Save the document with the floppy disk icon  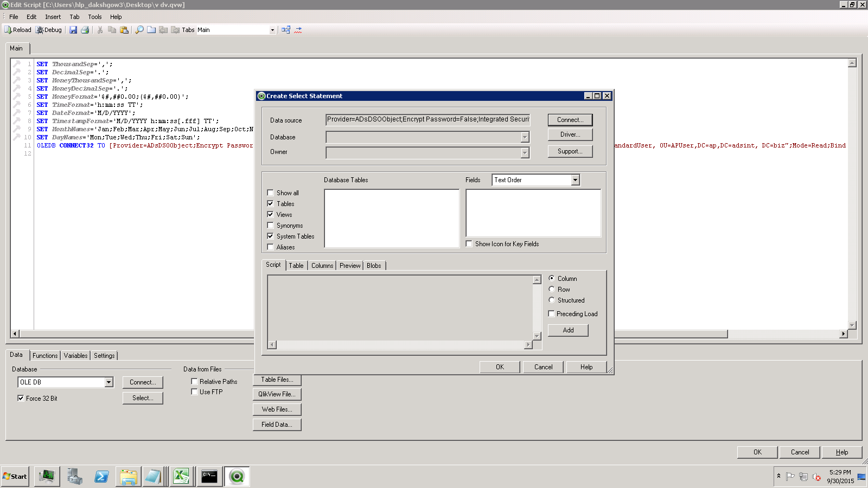(73, 30)
